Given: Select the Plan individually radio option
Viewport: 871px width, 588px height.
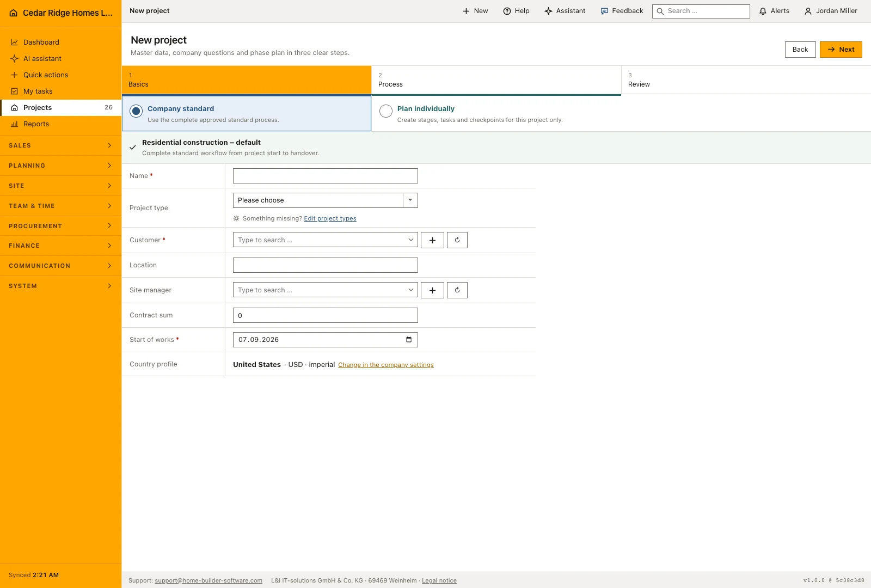Looking at the screenshot, I should [x=386, y=111].
